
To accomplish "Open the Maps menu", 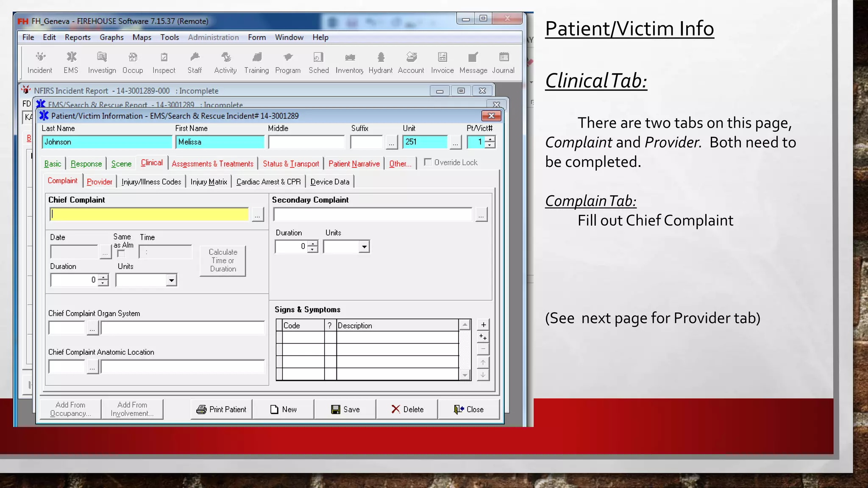I will coord(142,37).
